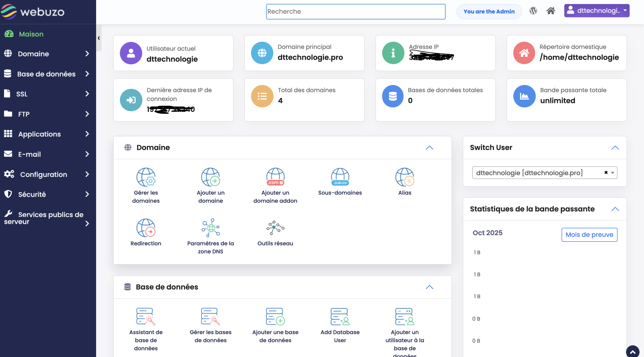
Task: Click the WordPress icon in header
Action: point(533,11)
